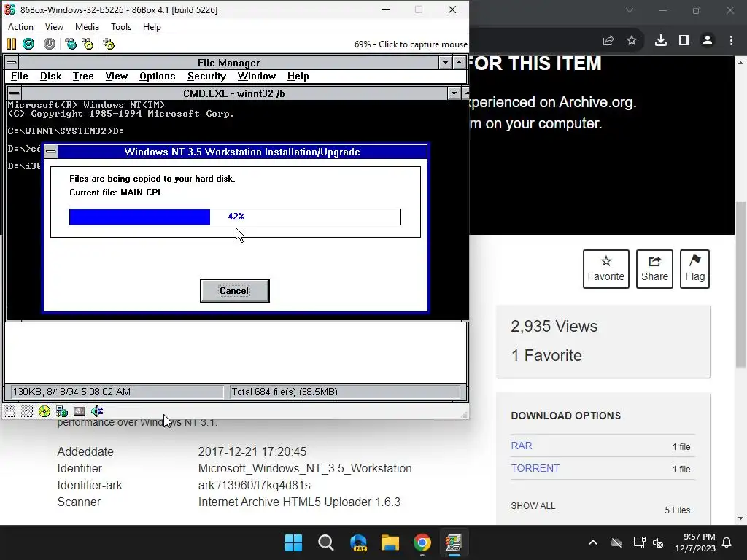Open the Chrome profile avatar icon
The image size is (747, 560).
(708, 41)
